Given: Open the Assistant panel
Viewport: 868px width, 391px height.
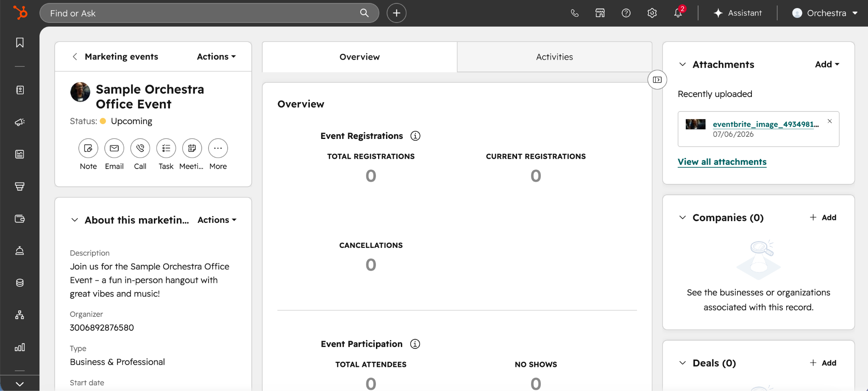Looking at the screenshot, I should click(738, 13).
